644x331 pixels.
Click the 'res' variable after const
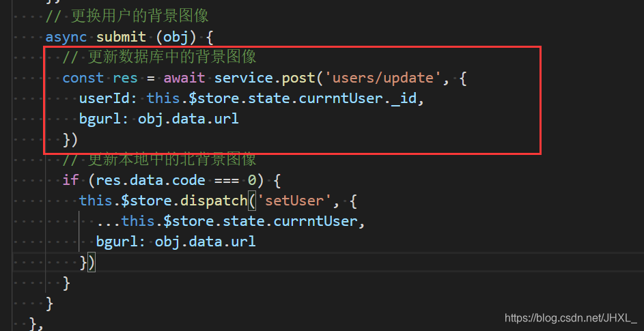(x=125, y=78)
